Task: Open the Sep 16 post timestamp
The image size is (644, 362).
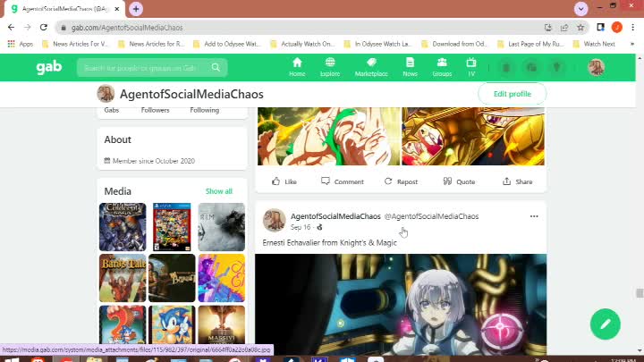Action: coord(301,227)
